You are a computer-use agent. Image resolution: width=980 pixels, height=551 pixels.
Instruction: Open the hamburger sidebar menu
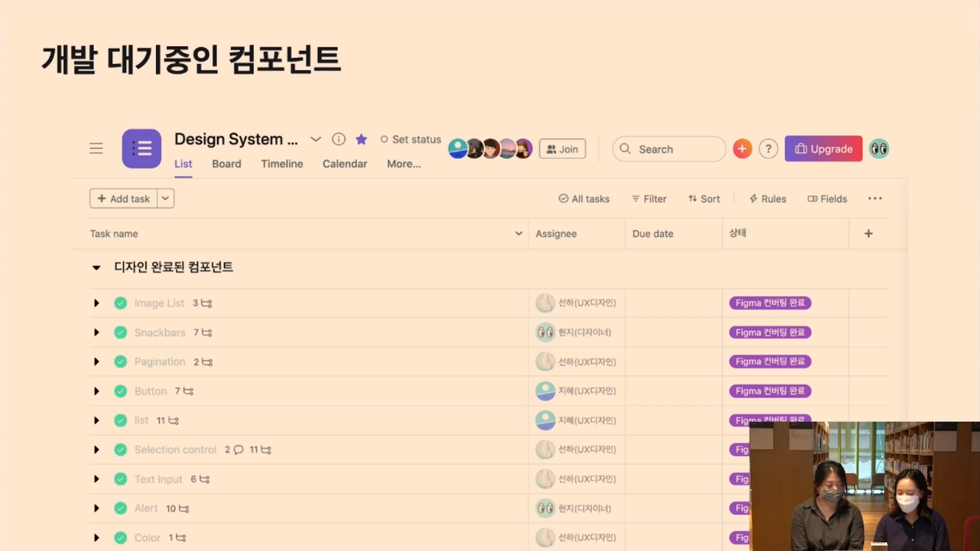tap(96, 148)
